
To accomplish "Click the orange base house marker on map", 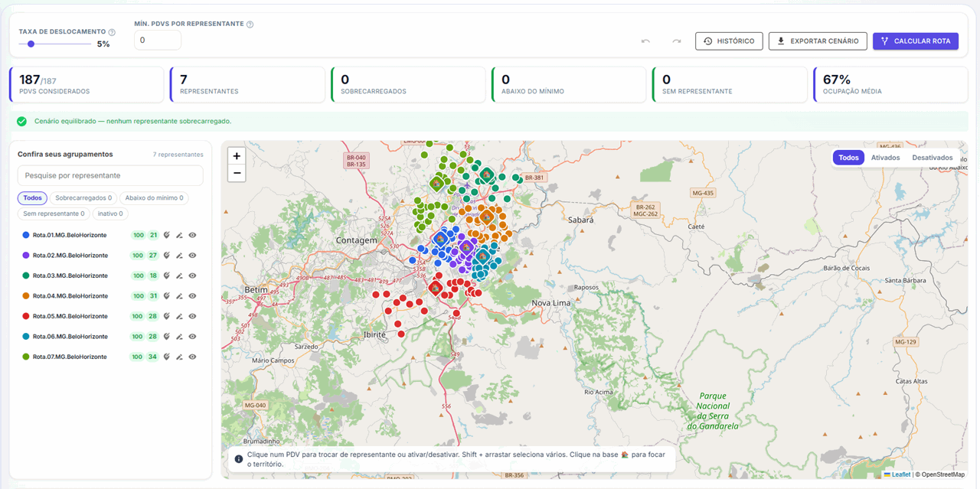I will click(x=486, y=217).
